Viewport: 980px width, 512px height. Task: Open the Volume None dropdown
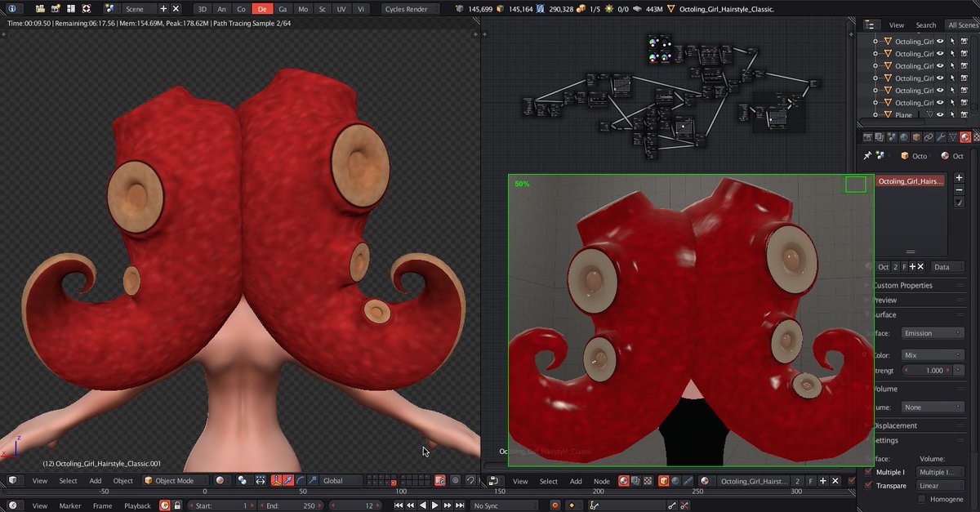[933, 407]
